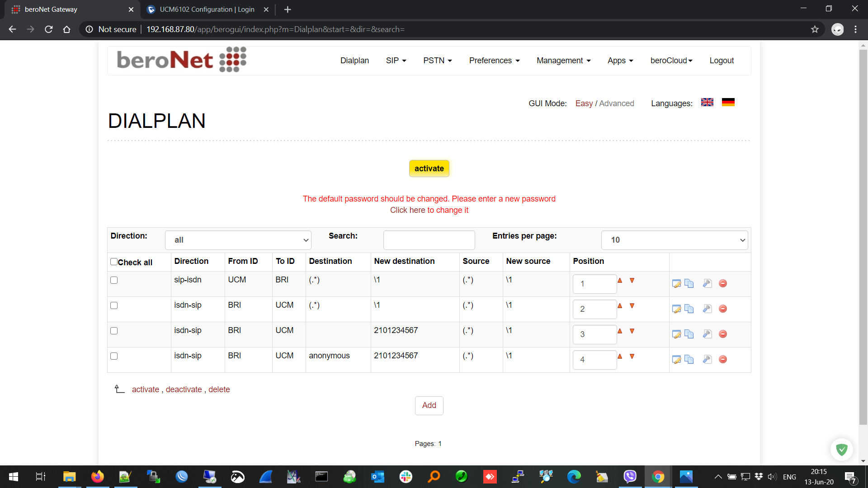Open wrench settings icon for position 3 rule
The height and width of the screenshot is (488, 868).
(x=707, y=334)
